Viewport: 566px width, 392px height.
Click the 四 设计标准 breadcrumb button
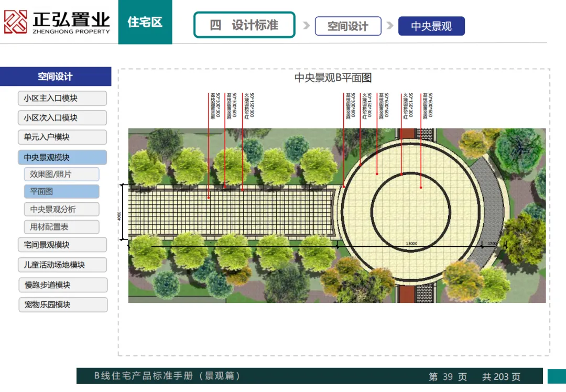click(x=244, y=25)
